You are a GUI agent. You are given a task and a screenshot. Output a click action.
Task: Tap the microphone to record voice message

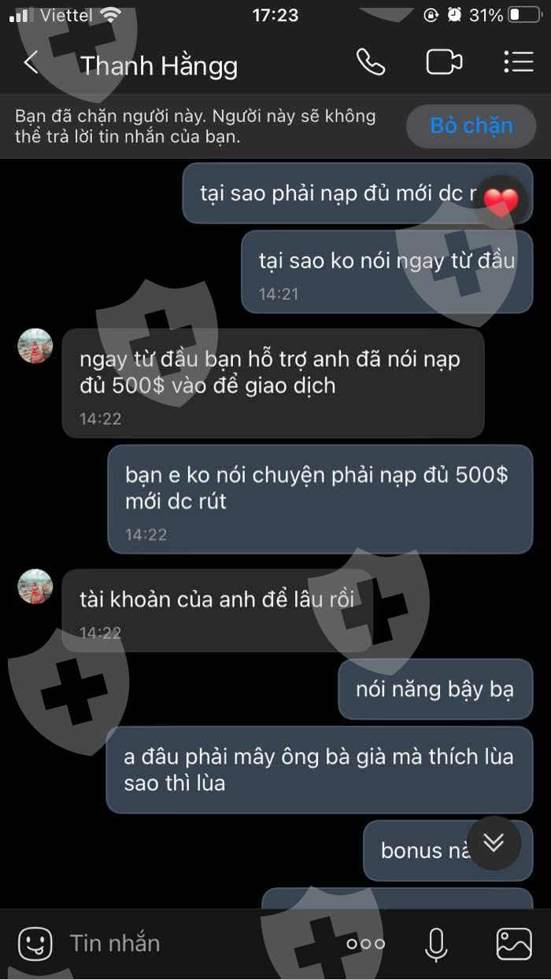coord(436,944)
